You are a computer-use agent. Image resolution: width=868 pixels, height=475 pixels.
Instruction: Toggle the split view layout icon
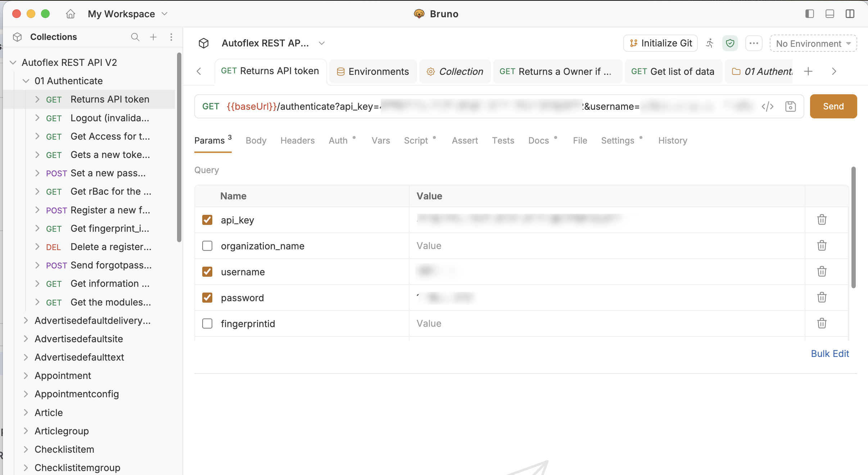(850, 14)
